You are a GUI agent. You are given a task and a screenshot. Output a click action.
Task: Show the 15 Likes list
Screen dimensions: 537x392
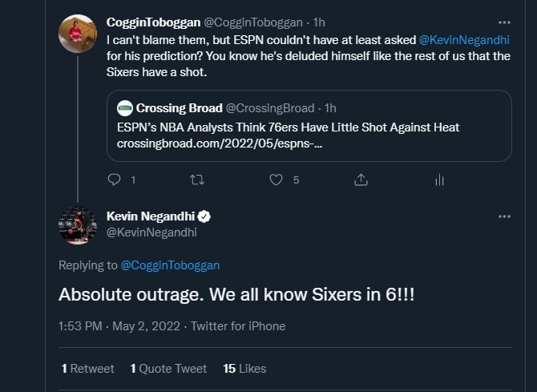click(x=244, y=369)
